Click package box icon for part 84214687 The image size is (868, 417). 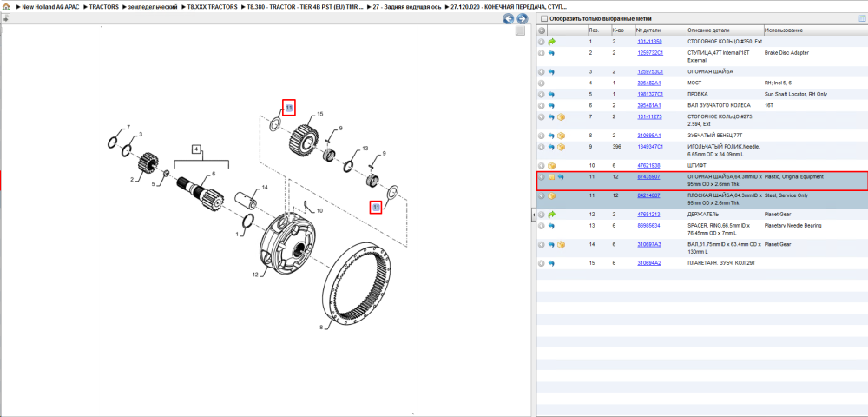click(551, 196)
